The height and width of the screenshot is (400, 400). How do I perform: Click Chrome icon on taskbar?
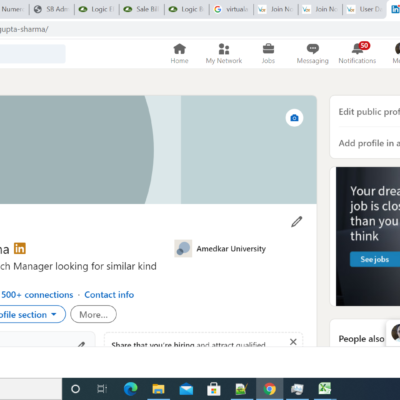[269, 389]
